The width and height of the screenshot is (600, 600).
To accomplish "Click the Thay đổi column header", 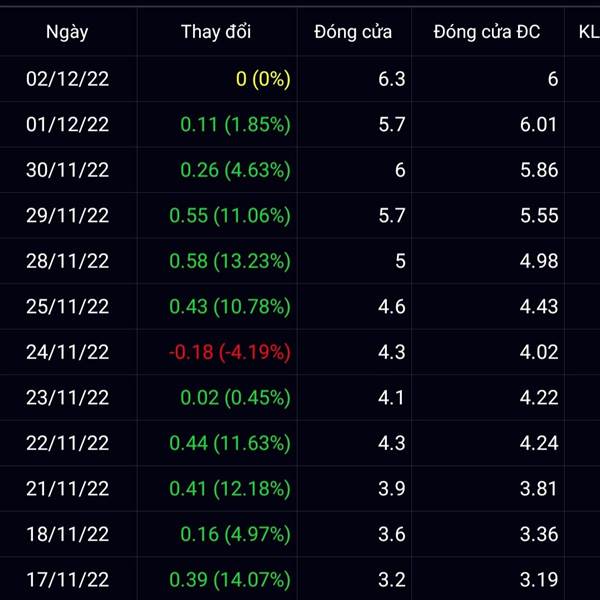I will (216, 32).
